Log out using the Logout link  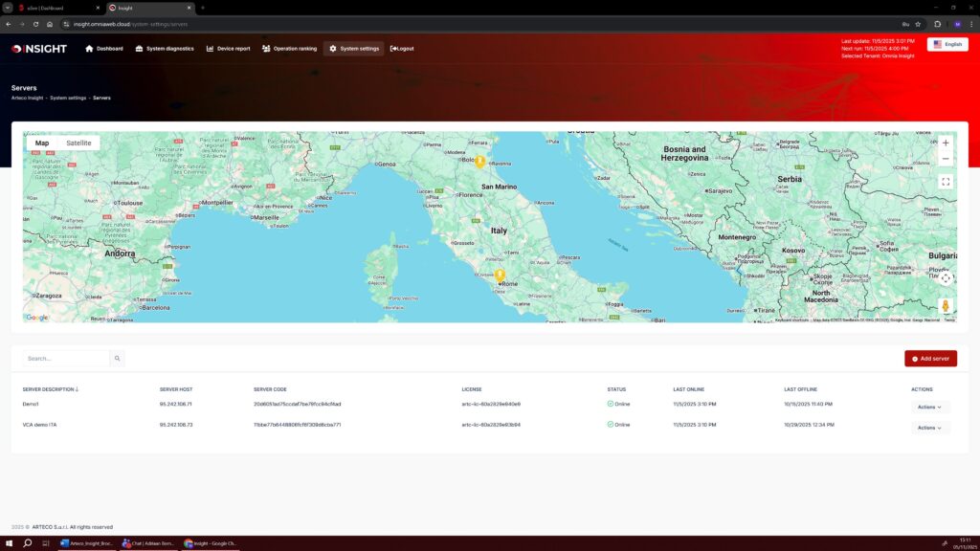(x=402, y=49)
